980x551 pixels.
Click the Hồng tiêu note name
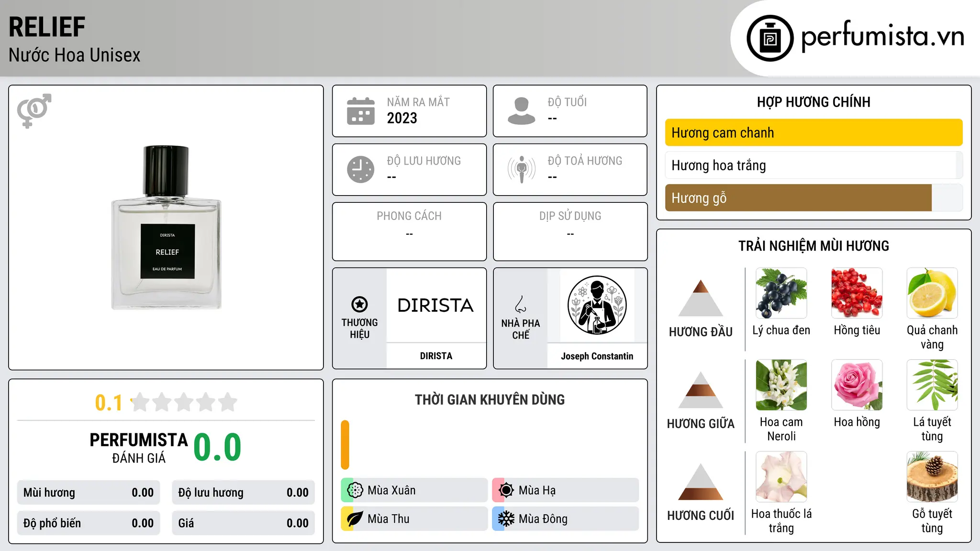pyautogui.click(x=857, y=330)
